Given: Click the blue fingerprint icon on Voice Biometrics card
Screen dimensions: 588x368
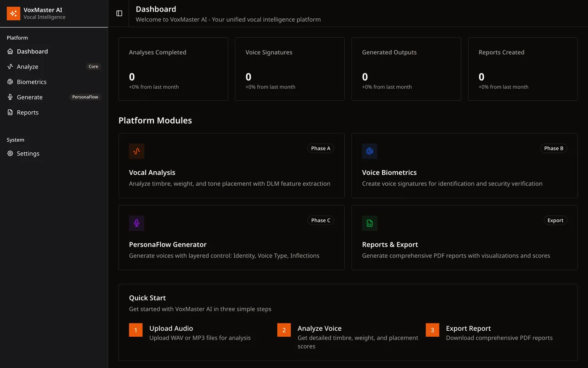Looking at the screenshot, I should (x=370, y=151).
